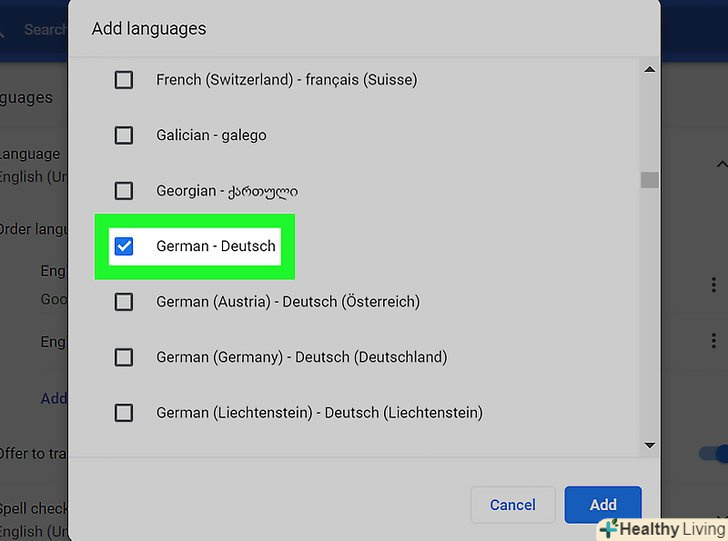Click the language list scrollbar thumb
The height and width of the screenshot is (541, 728).
pyautogui.click(x=649, y=180)
